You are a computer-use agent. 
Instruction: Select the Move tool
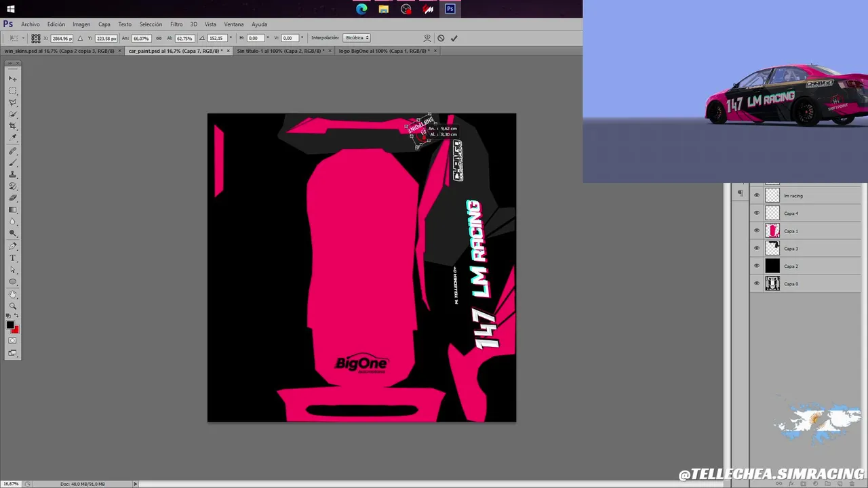pyautogui.click(x=13, y=79)
